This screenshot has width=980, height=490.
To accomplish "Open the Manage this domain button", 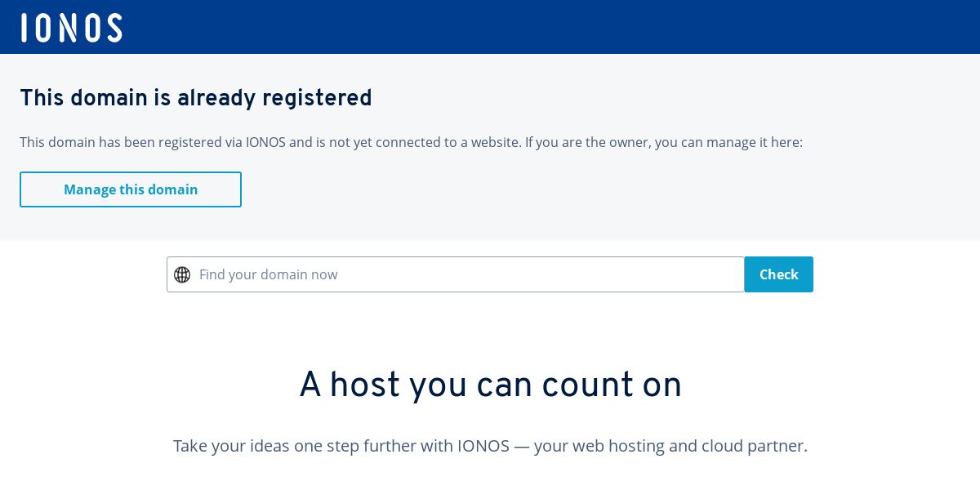I will pos(131,189).
